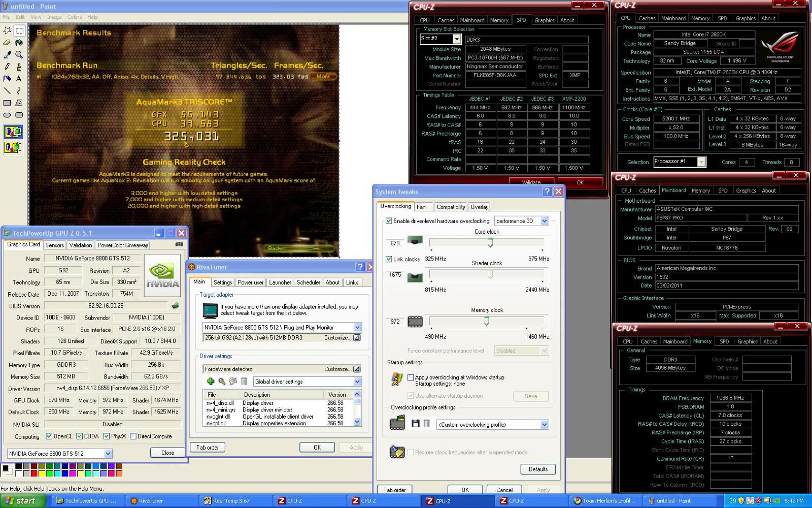Select the Pick Color eyedropper tool
812x508 pixels.
tap(7, 54)
